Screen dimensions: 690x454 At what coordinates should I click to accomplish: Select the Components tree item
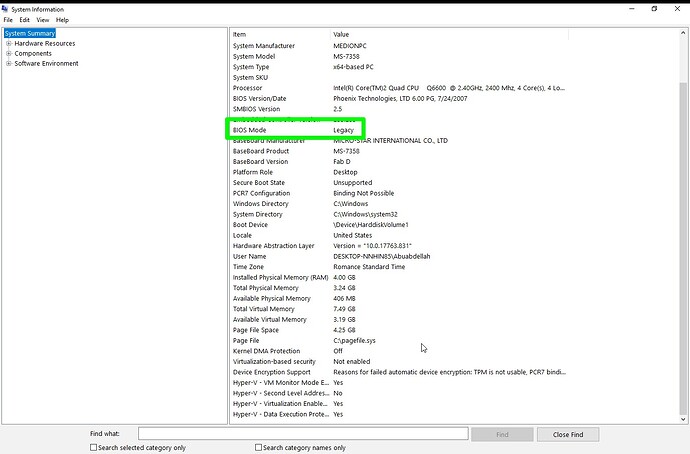pyautogui.click(x=33, y=53)
